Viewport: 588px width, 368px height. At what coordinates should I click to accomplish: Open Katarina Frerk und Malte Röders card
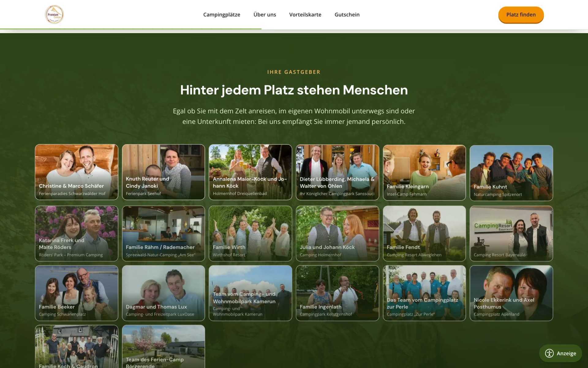(x=77, y=233)
